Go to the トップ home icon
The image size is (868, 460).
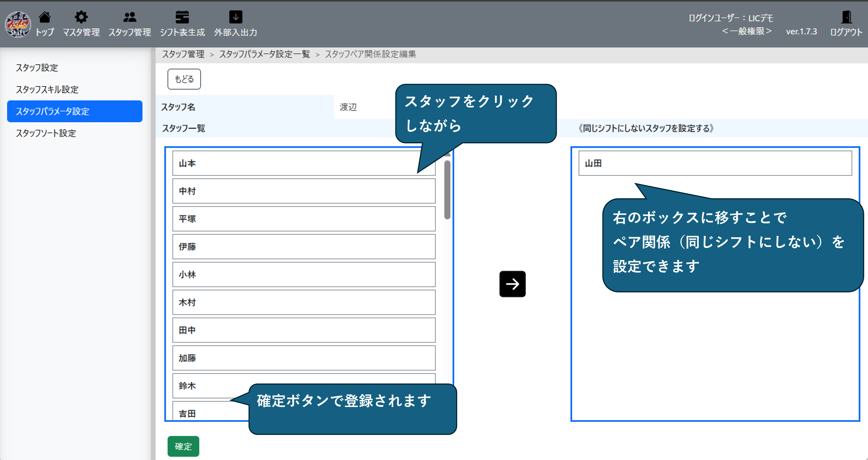tap(45, 17)
